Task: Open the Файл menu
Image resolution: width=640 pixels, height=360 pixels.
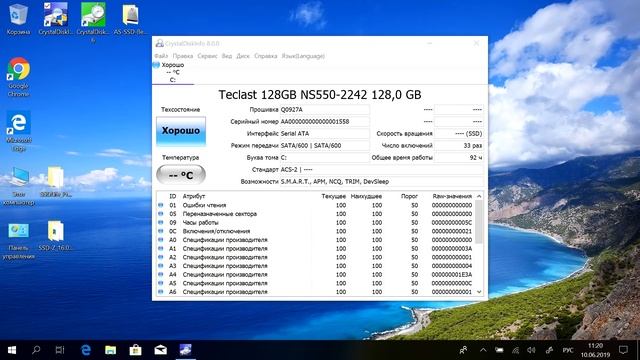Action: [161, 56]
